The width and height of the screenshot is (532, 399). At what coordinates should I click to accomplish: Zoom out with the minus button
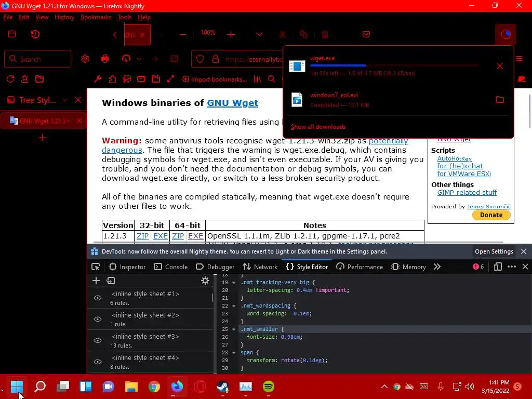coord(183,35)
